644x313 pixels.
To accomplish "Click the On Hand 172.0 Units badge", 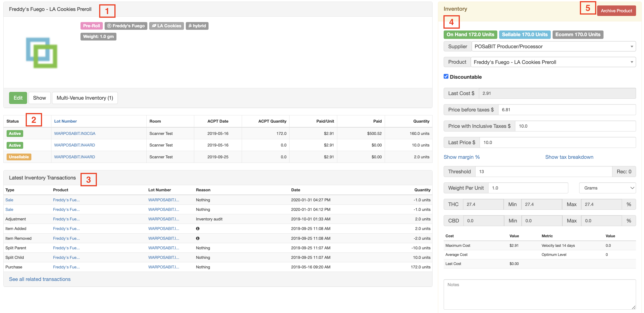I will pyautogui.click(x=470, y=35).
